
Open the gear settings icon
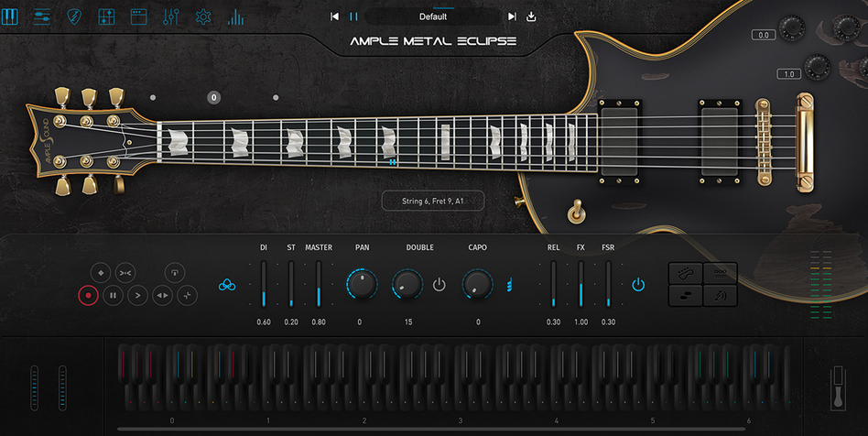(203, 16)
